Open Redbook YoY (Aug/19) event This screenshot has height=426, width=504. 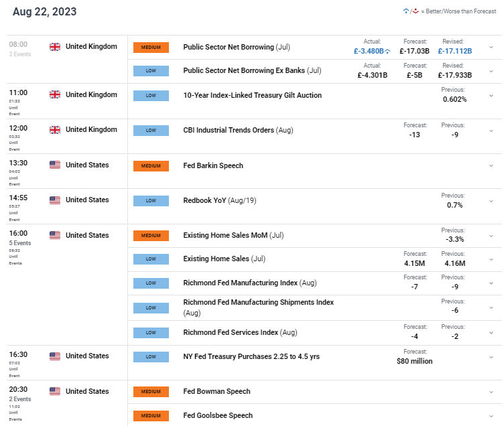[x=220, y=201]
